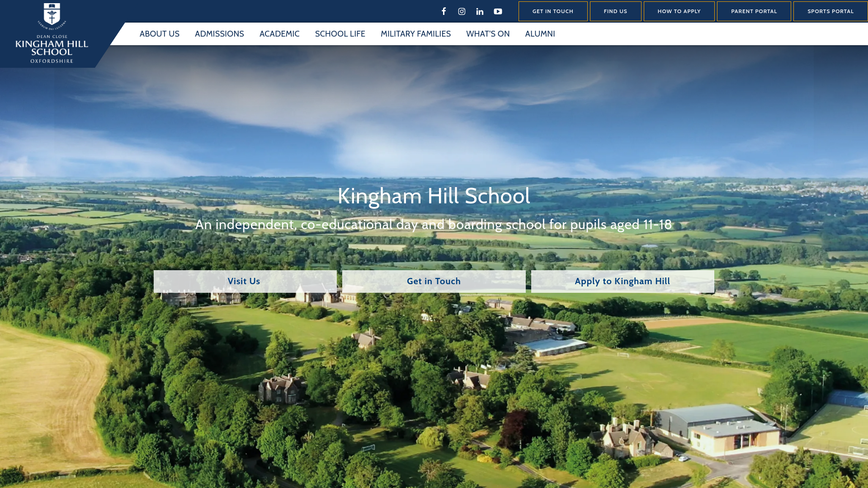Open the Military Families menu
Screen dimensions: 868x488
[415, 34]
